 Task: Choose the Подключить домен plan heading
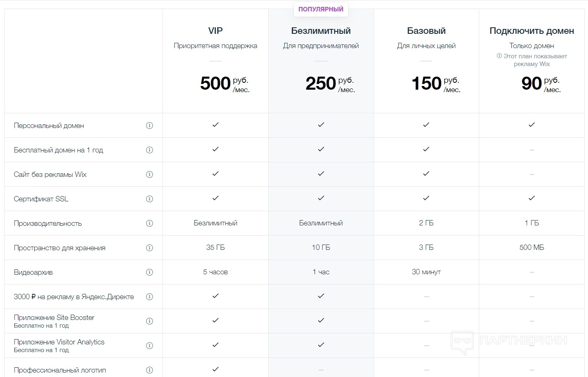[531, 31]
